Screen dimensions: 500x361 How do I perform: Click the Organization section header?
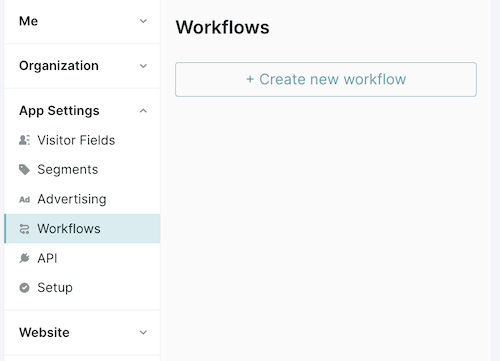82,66
